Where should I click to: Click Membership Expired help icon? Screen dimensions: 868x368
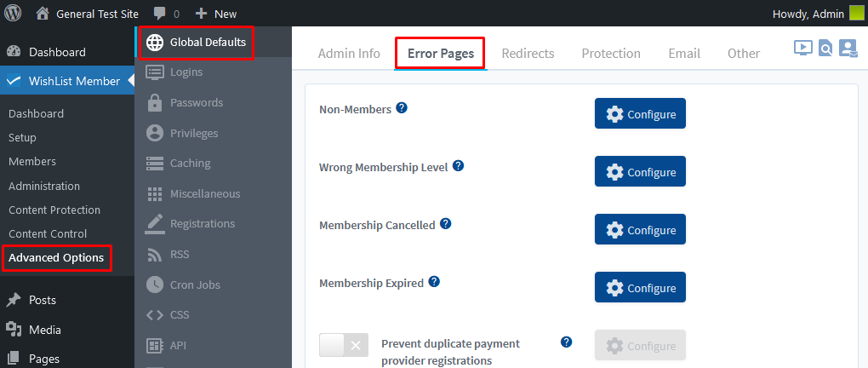coord(434,282)
